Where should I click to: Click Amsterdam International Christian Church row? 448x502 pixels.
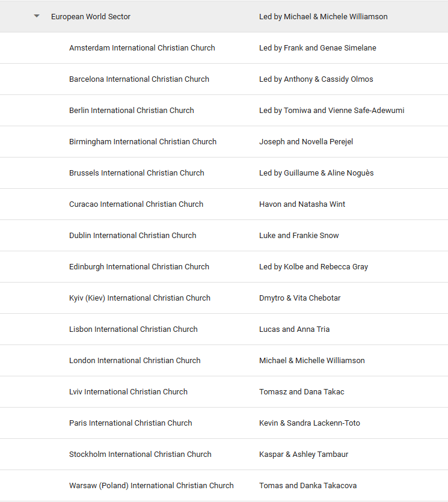coord(142,48)
